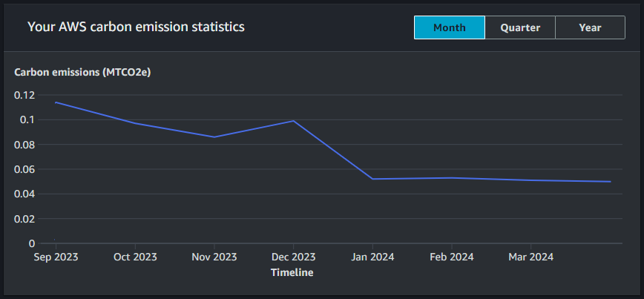Click the Dec 2023 peak on the line
Image resolution: width=644 pixels, height=299 pixels.
click(293, 121)
